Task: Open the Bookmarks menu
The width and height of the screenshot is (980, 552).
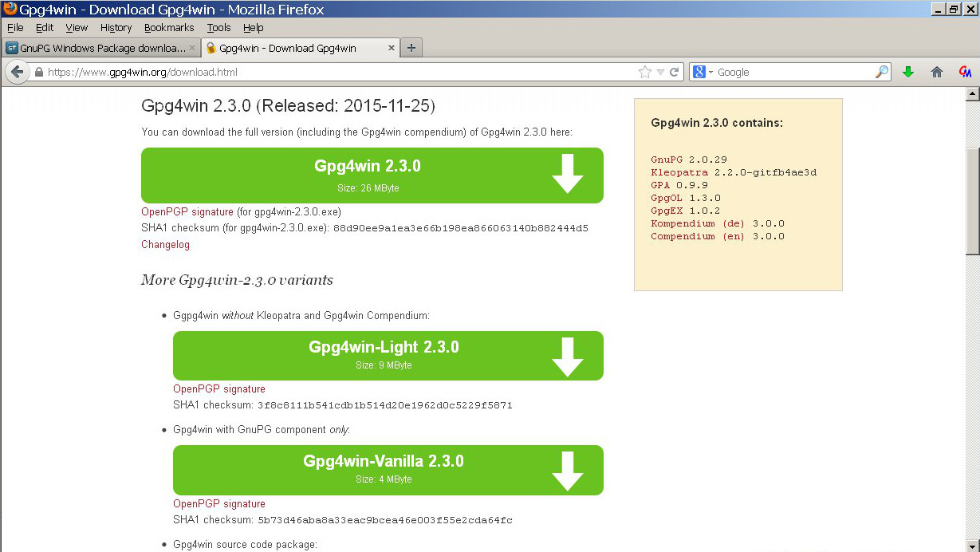Action: 169,27
